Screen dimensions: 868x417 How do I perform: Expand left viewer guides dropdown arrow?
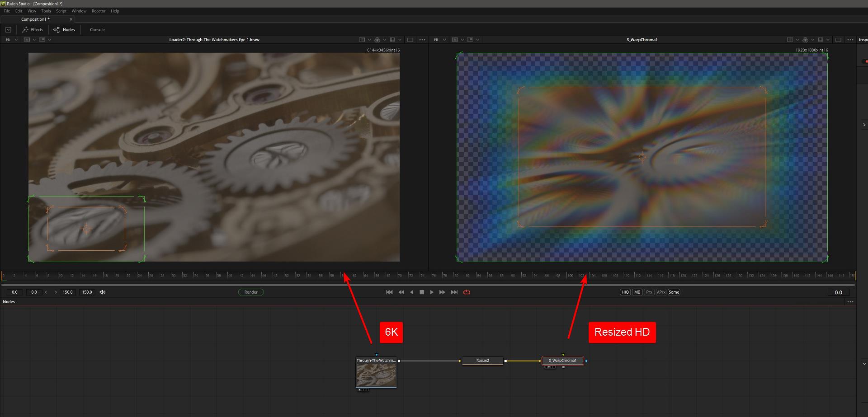400,40
